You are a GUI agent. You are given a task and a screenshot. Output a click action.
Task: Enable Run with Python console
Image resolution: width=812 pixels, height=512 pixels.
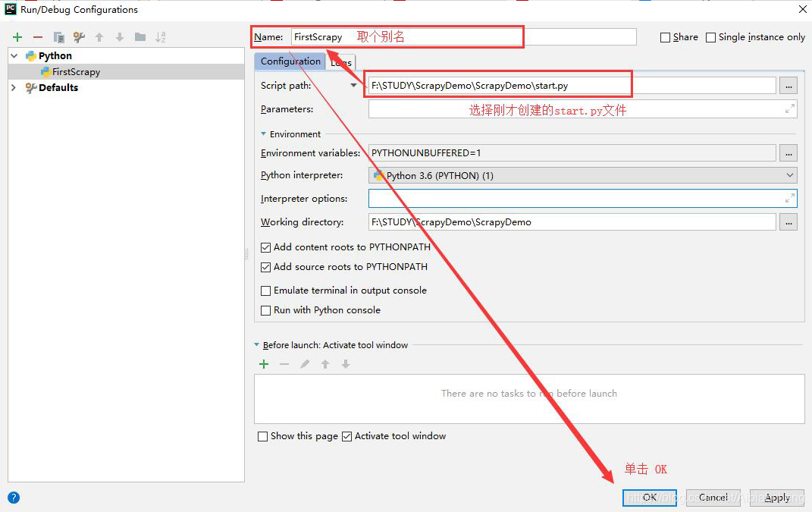265,309
